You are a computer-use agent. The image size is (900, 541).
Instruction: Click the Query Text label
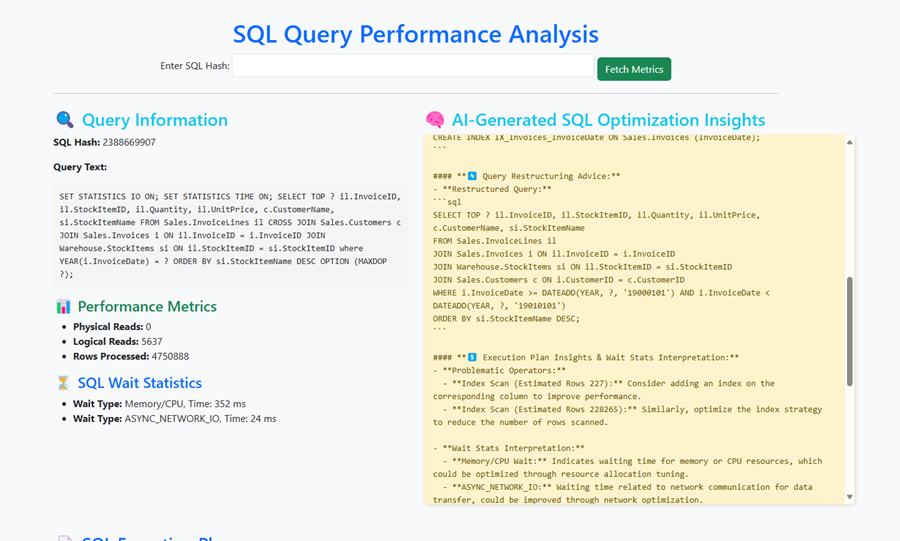click(80, 167)
